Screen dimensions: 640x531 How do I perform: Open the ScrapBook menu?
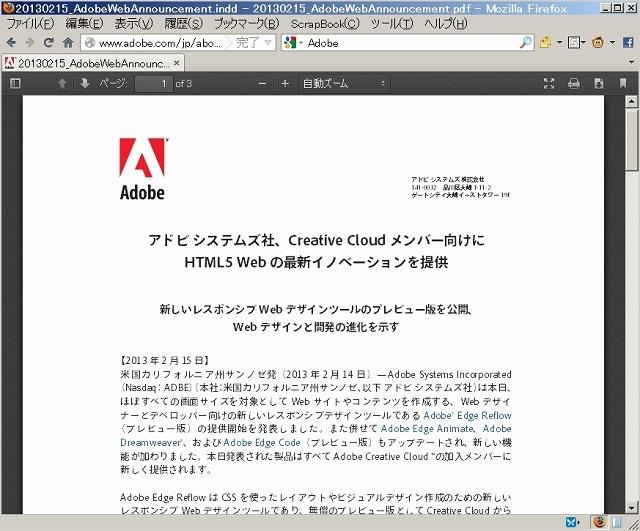pyautogui.click(x=325, y=23)
